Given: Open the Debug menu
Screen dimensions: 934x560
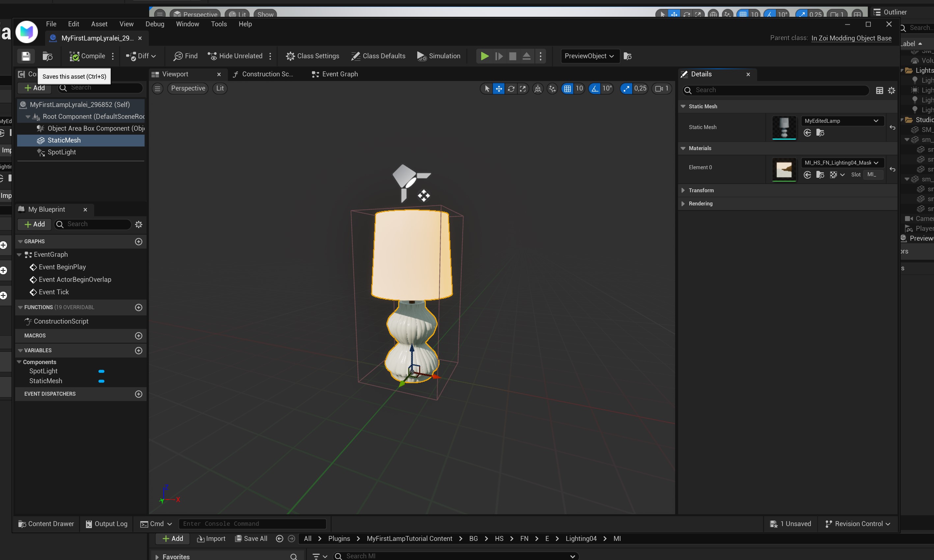Looking at the screenshot, I should (155, 24).
